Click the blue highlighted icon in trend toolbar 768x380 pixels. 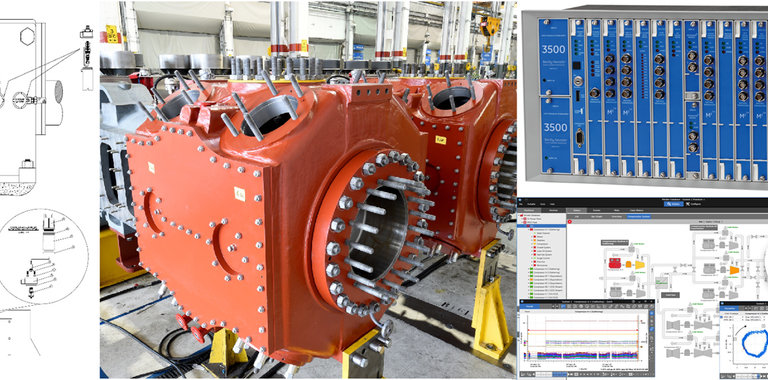pos(563,306)
